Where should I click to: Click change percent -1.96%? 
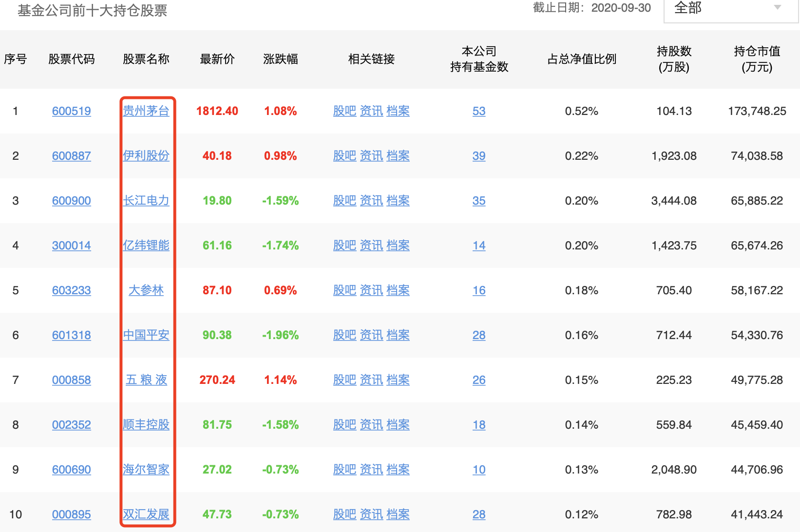click(x=281, y=335)
